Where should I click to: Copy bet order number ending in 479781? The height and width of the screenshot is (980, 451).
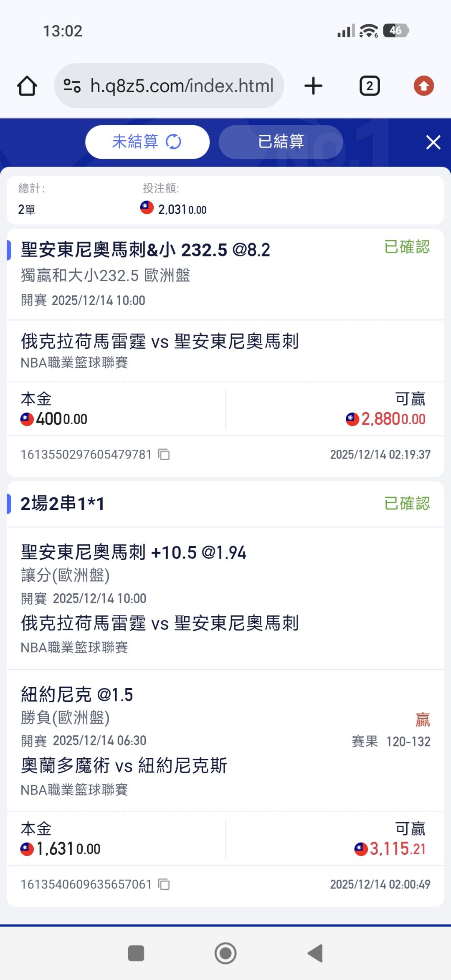164,454
